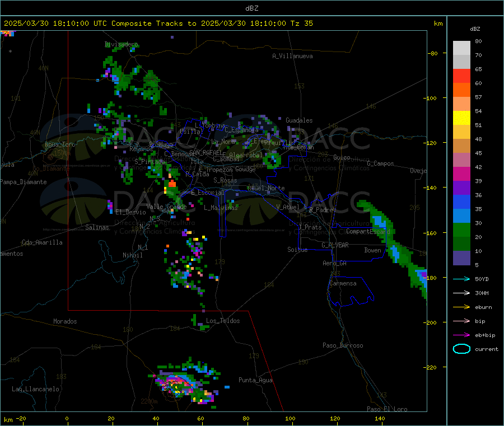Click the Lag.Llancanelo map label

tap(35, 389)
